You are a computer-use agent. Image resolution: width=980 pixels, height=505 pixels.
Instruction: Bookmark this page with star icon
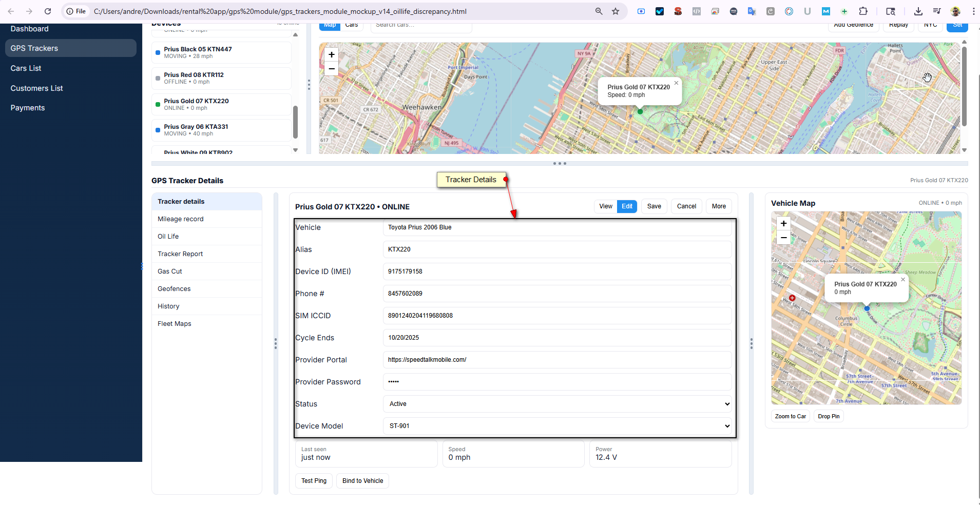[x=616, y=11]
